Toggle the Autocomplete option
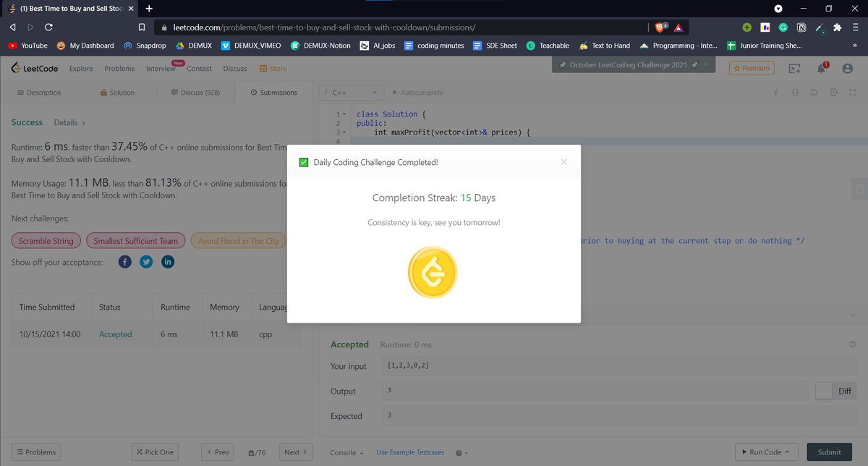Screen dimensions: 868x466 417,93
